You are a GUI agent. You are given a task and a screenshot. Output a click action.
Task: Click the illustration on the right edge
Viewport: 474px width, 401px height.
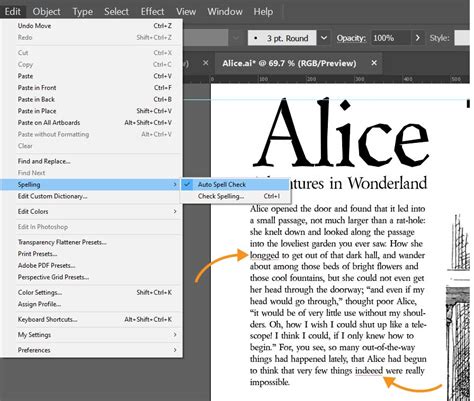(x=458, y=307)
